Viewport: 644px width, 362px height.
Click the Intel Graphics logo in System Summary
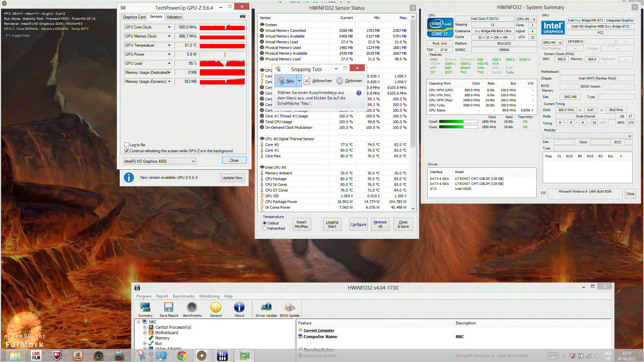click(553, 27)
